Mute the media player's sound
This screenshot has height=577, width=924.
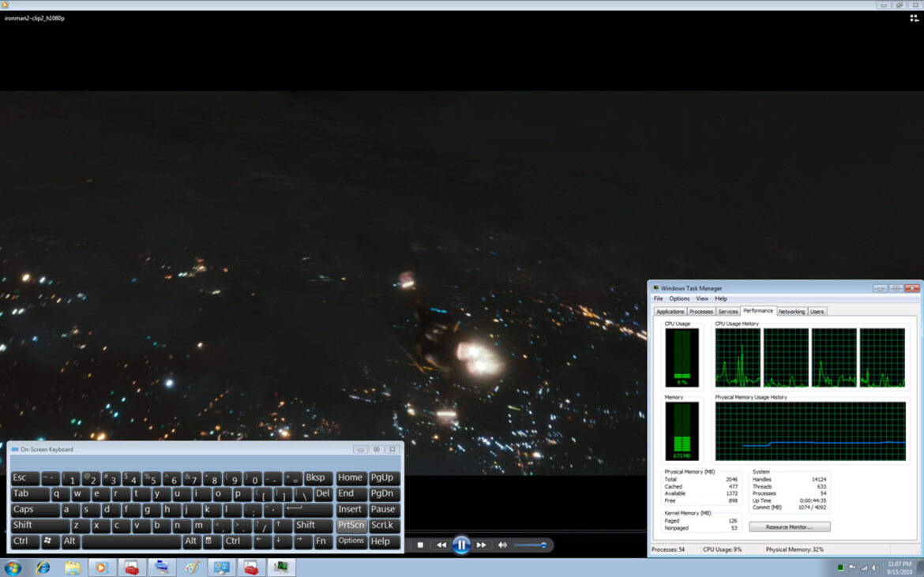coord(502,545)
